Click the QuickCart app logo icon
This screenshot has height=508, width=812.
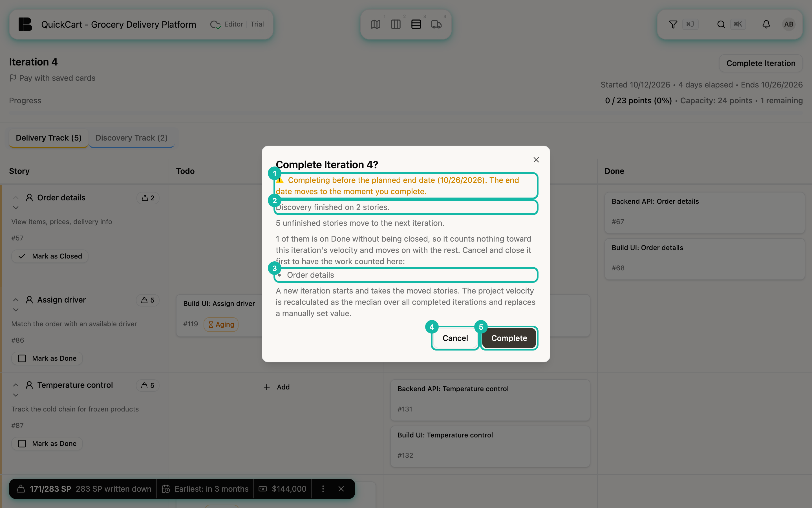[x=25, y=24]
